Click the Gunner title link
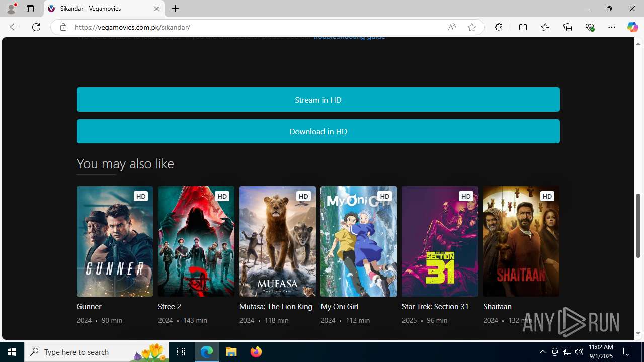Image resolution: width=644 pixels, height=362 pixels. (89, 306)
